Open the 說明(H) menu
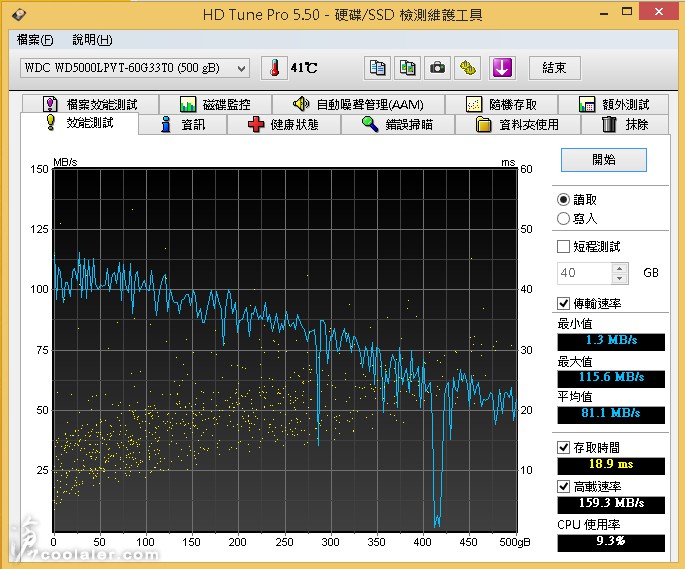This screenshot has height=569, width=685. point(92,40)
